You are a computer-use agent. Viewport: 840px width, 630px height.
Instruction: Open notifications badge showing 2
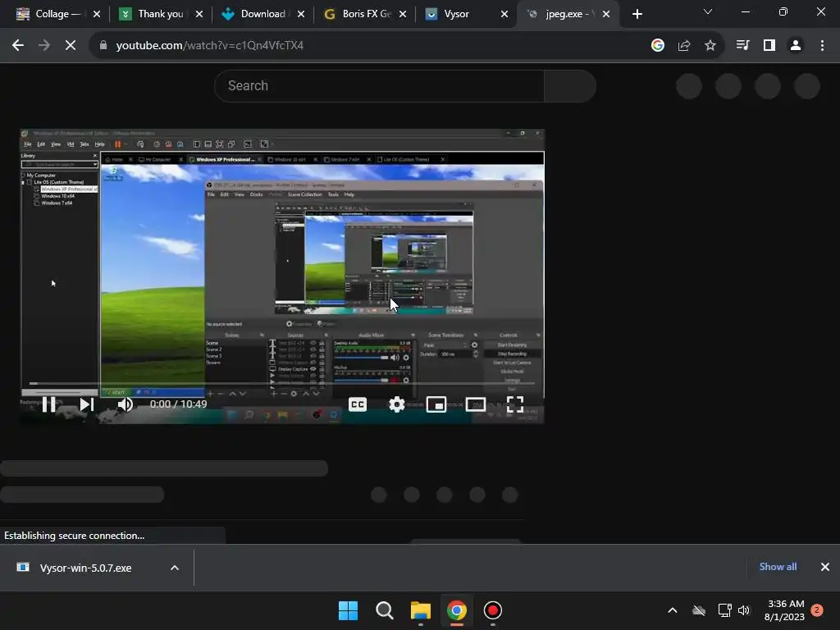coord(817,609)
